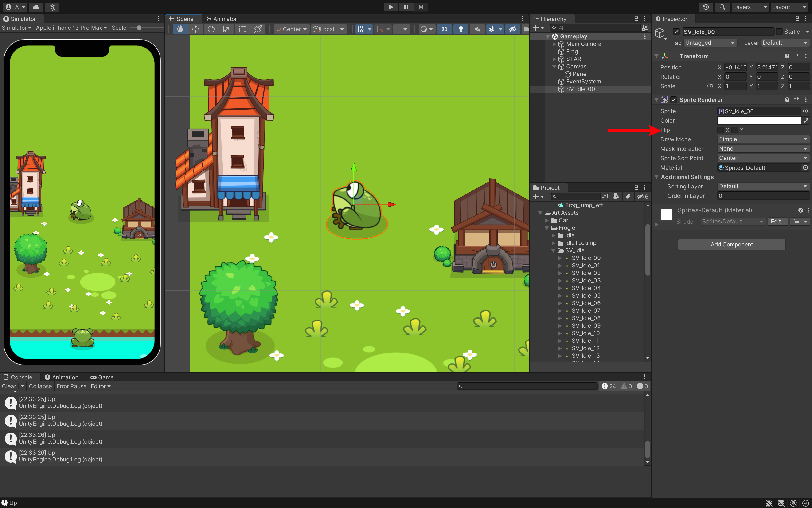Open the Layers dropdown
Viewport: 812px width, 508px height.
click(x=750, y=7)
